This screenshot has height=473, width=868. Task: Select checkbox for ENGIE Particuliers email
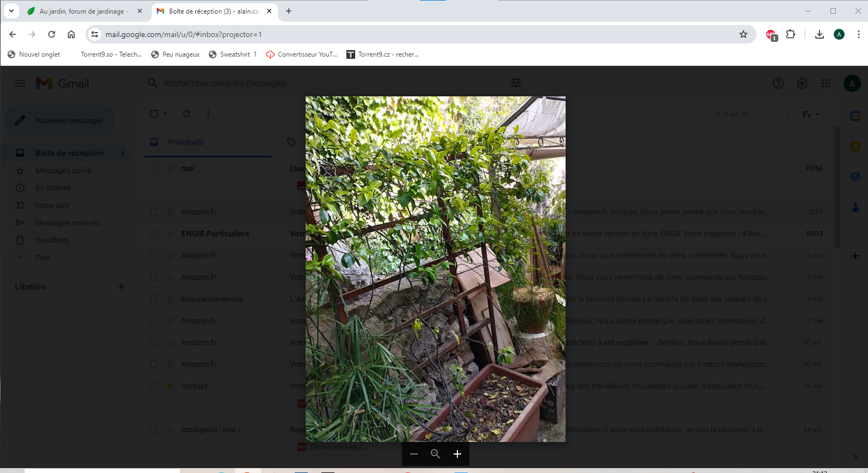click(x=154, y=234)
